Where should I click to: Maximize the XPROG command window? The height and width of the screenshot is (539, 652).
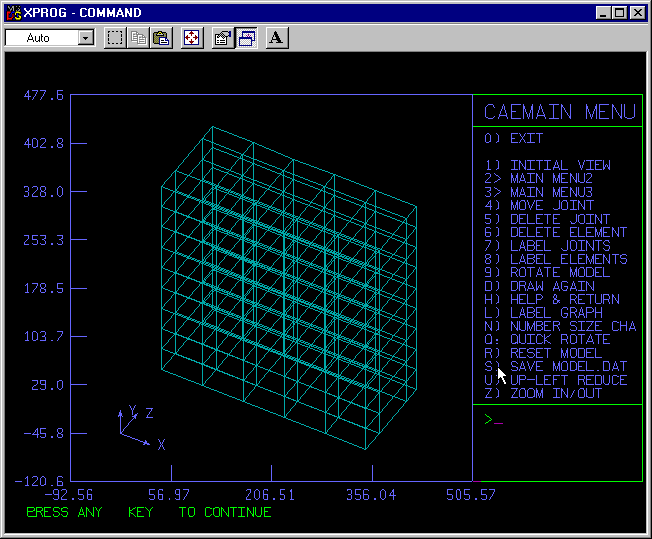620,13
